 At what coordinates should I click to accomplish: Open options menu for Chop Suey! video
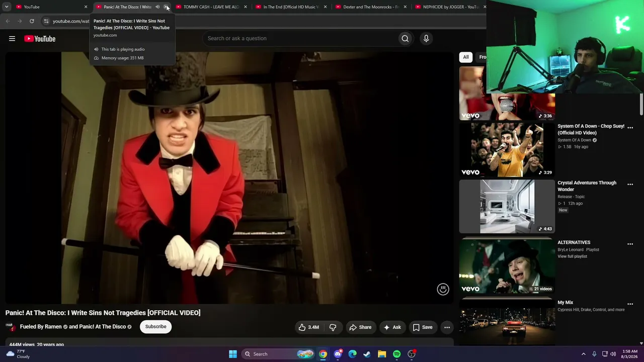630,128
